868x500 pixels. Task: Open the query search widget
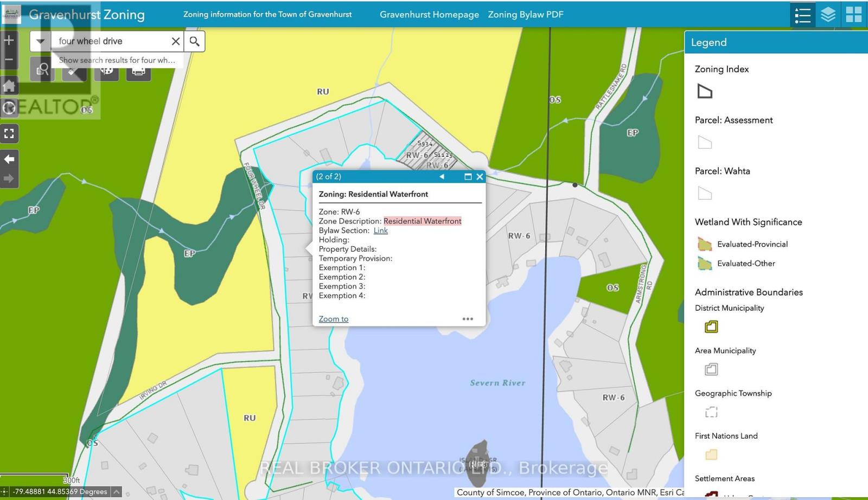pyautogui.click(x=42, y=71)
